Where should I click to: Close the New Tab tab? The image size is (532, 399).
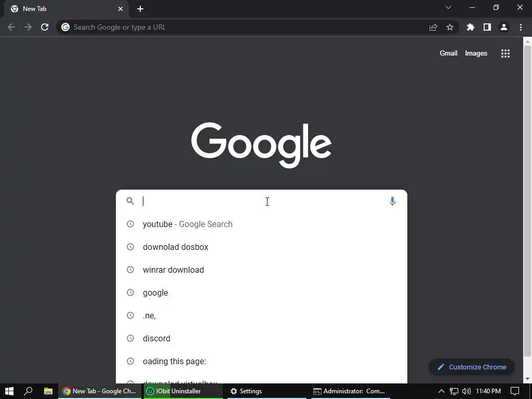(121, 9)
